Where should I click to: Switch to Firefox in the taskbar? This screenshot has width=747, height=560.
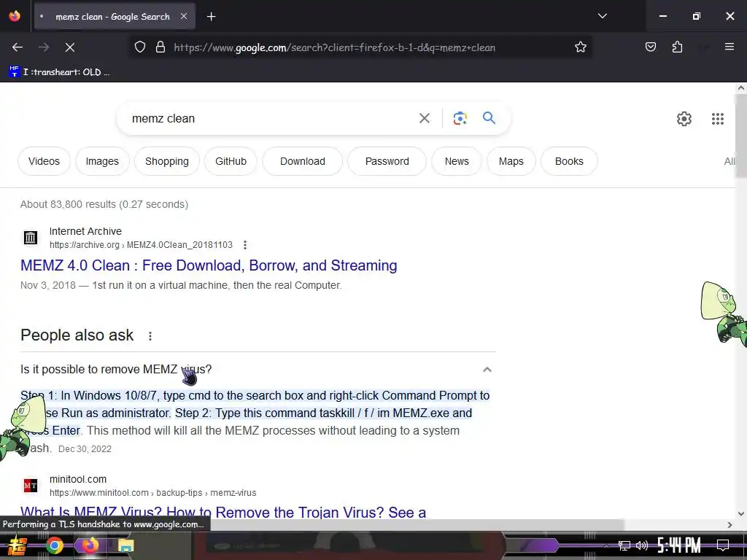click(90, 545)
